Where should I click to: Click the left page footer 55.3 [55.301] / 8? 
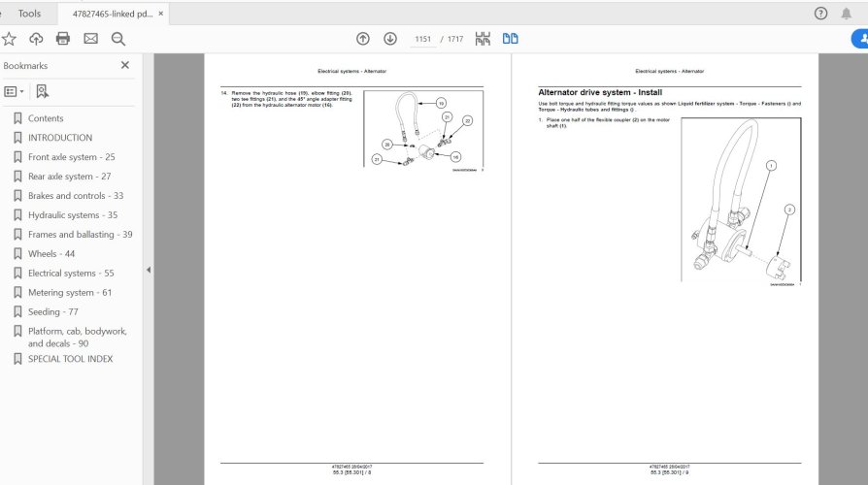pos(352,472)
